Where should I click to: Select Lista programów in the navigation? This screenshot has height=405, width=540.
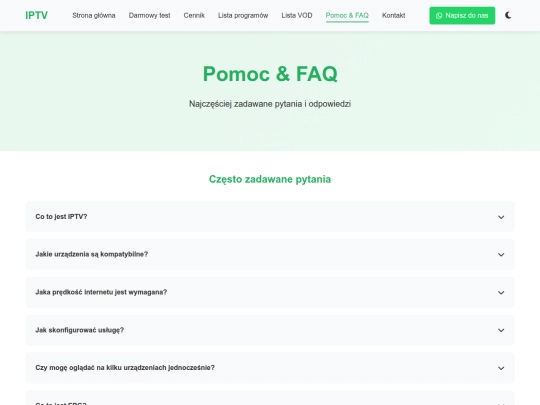tap(243, 15)
